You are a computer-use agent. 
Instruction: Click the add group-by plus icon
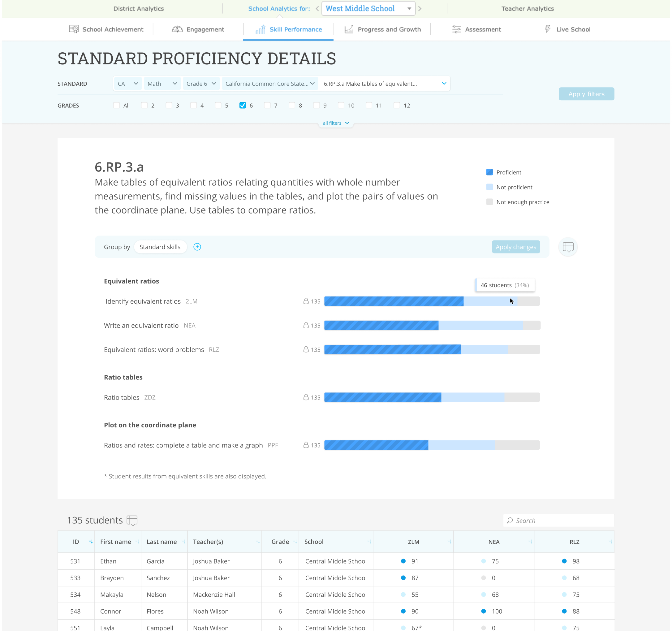(x=197, y=247)
